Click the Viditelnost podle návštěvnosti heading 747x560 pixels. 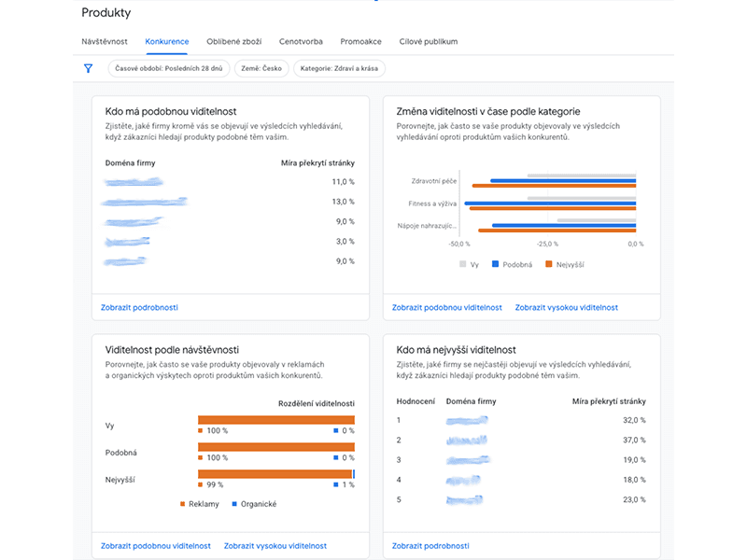172,349
